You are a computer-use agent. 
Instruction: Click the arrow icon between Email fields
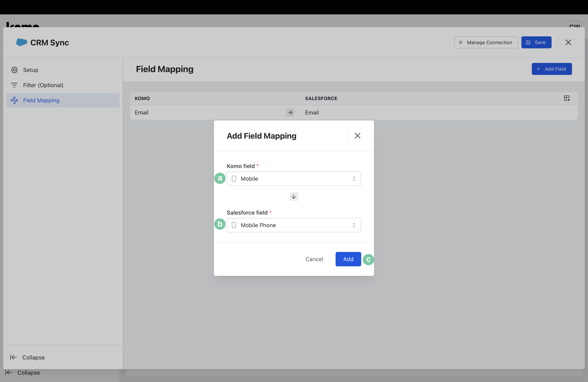290,112
